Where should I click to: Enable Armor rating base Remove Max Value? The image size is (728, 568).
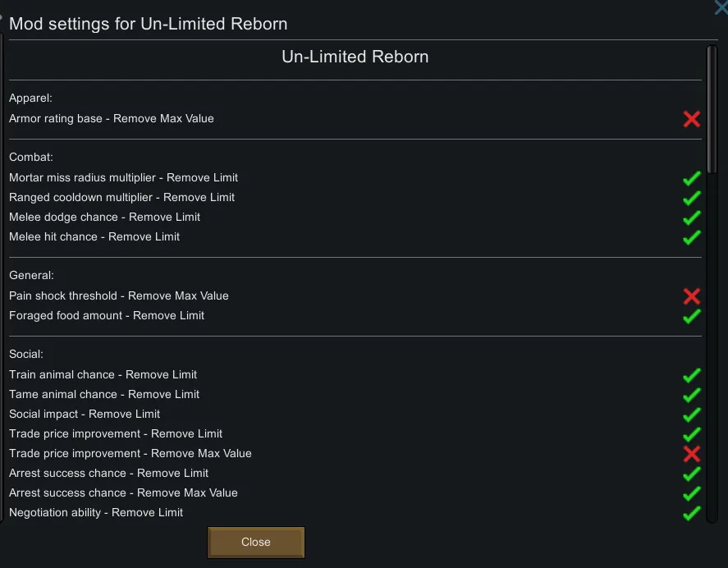(692, 119)
